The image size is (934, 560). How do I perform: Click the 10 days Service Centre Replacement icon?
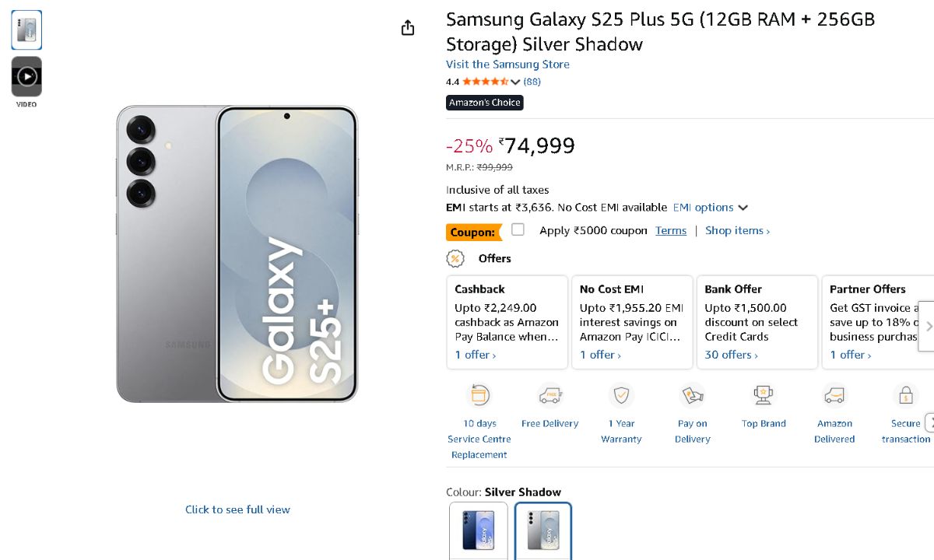tap(479, 396)
